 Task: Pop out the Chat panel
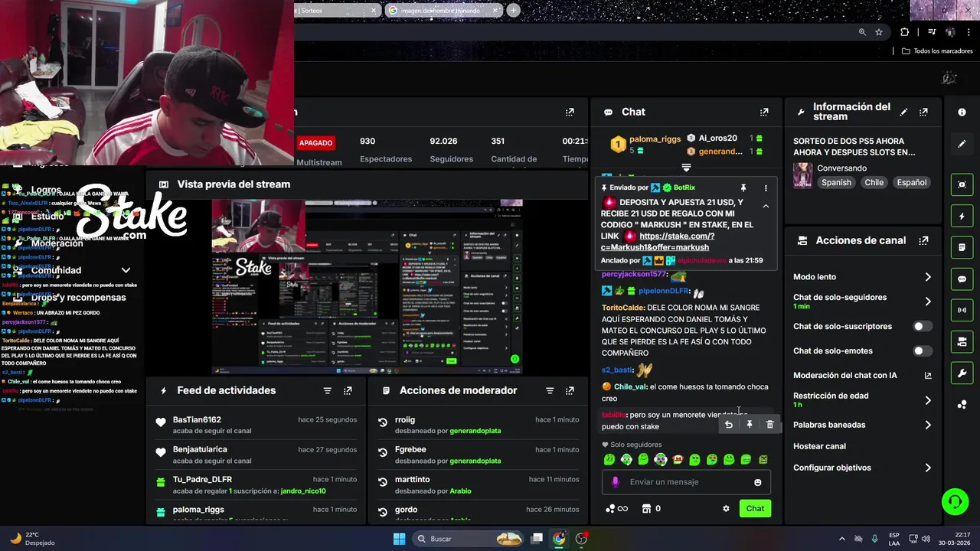pos(764,112)
